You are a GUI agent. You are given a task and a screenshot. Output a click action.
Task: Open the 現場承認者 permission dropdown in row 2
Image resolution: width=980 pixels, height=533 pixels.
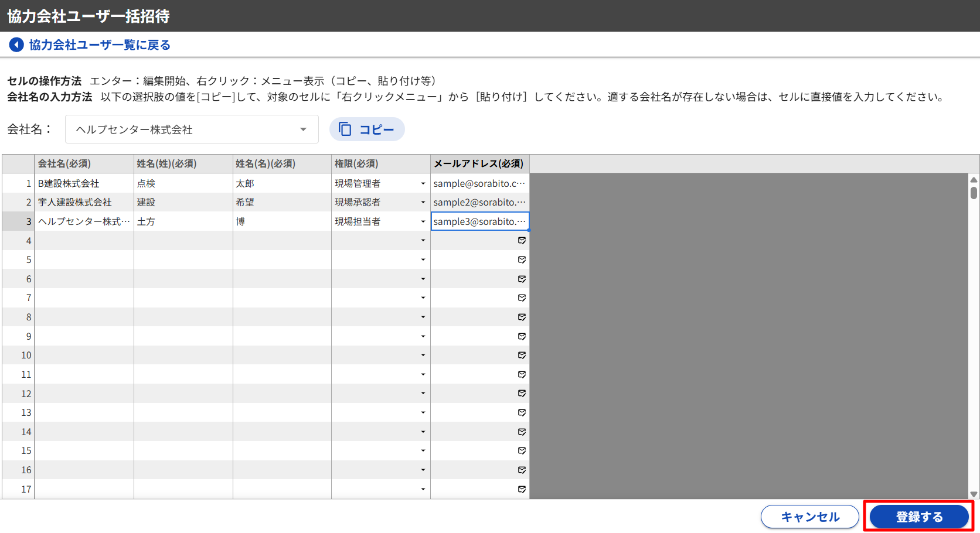[423, 203]
